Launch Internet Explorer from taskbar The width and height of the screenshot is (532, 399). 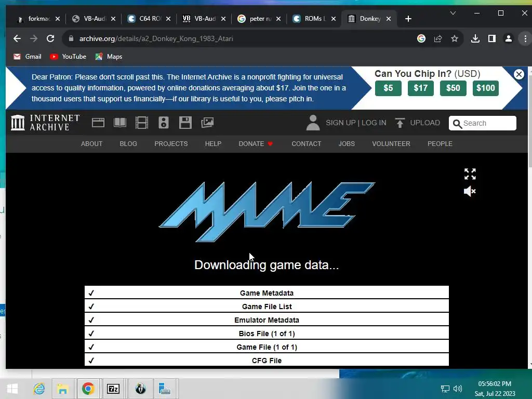[39, 389]
